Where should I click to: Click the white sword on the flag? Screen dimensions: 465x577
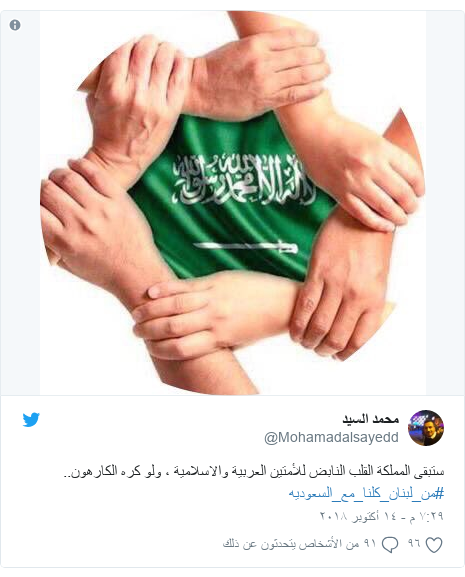(x=245, y=247)
